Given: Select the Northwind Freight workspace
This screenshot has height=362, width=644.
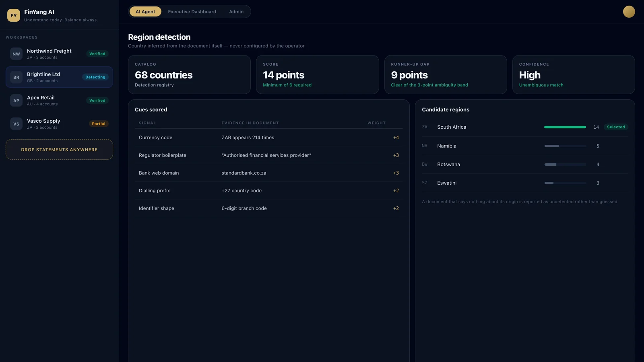Looking at the screenshot, I should coord(59,54).
